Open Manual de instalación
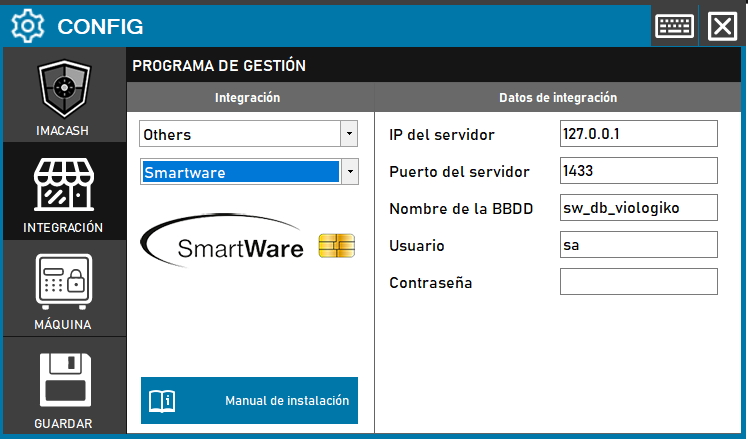This screenshot has height=439, width=748. click(249, 401)
